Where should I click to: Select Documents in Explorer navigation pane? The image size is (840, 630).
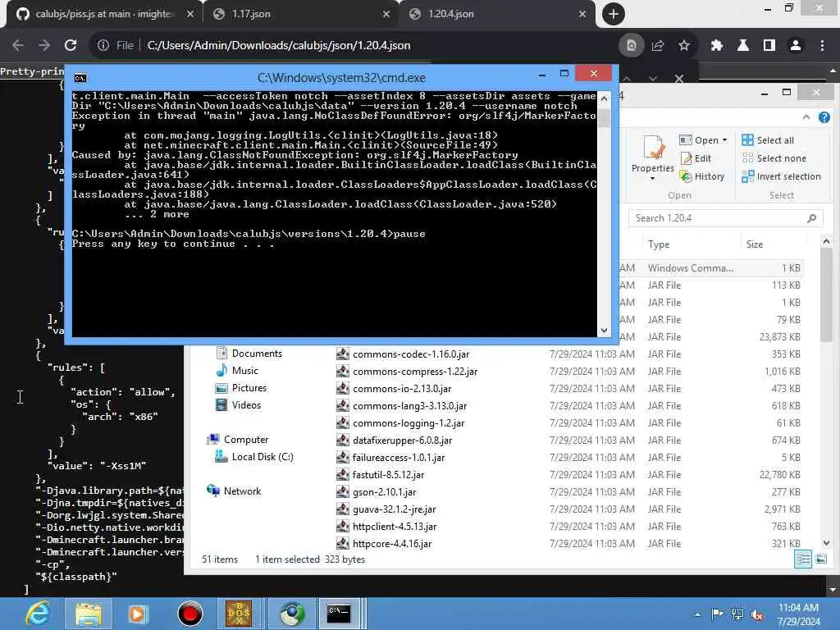click(x=249, y=354)
